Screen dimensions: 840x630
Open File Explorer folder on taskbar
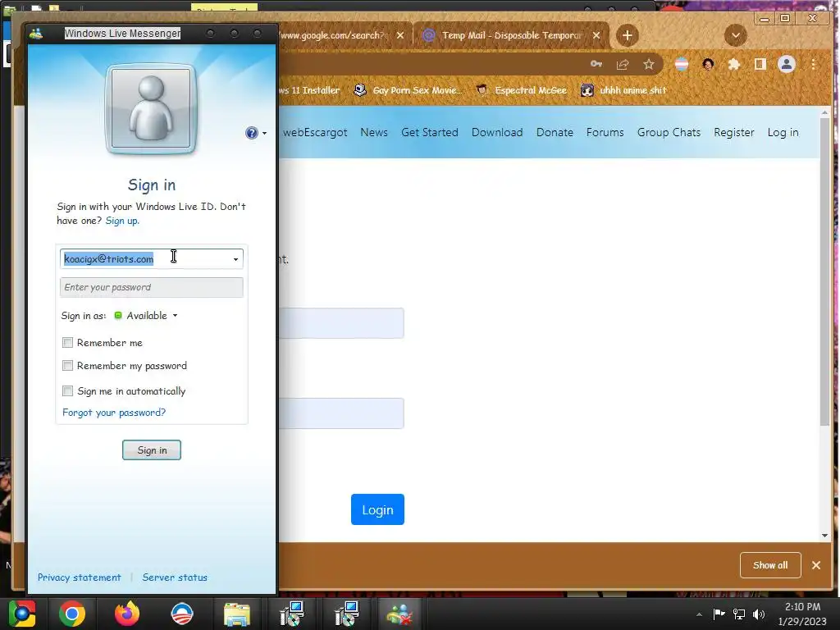[x=237, y=615]
